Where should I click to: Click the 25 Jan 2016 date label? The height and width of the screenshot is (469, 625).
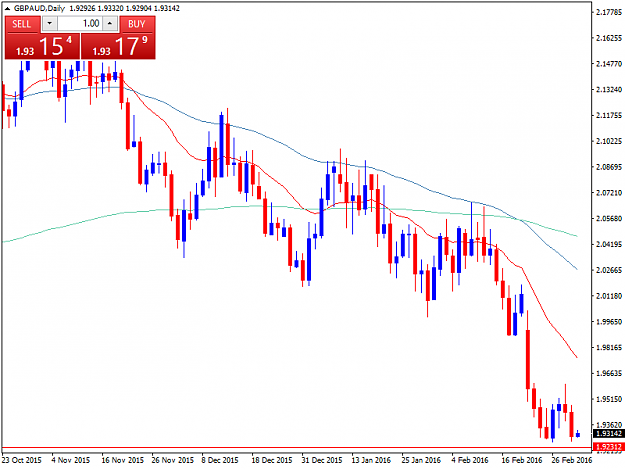tap(421, 460)
